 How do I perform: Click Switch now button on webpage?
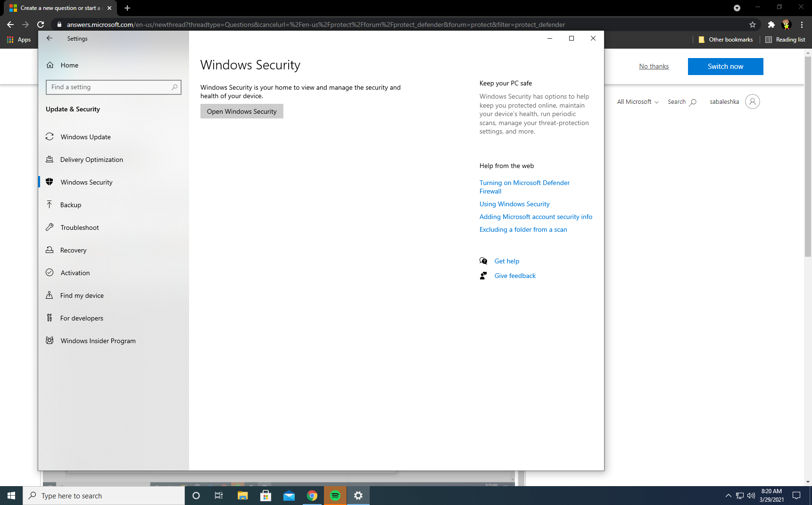click(725, 67)
